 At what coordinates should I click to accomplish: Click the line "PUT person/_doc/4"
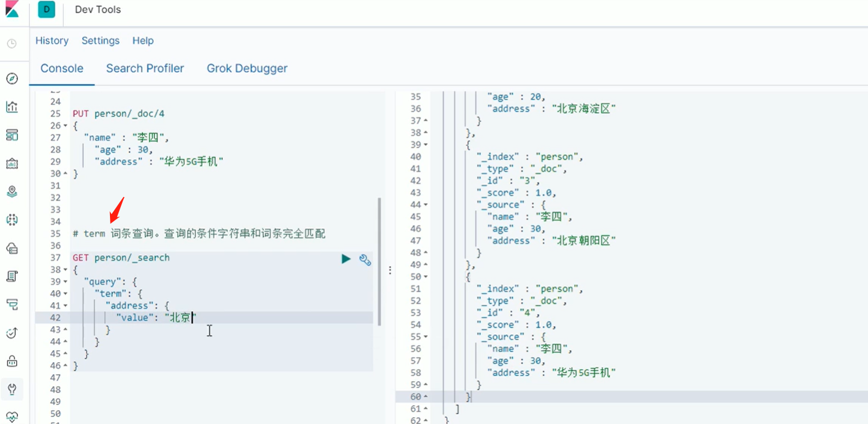118,114
